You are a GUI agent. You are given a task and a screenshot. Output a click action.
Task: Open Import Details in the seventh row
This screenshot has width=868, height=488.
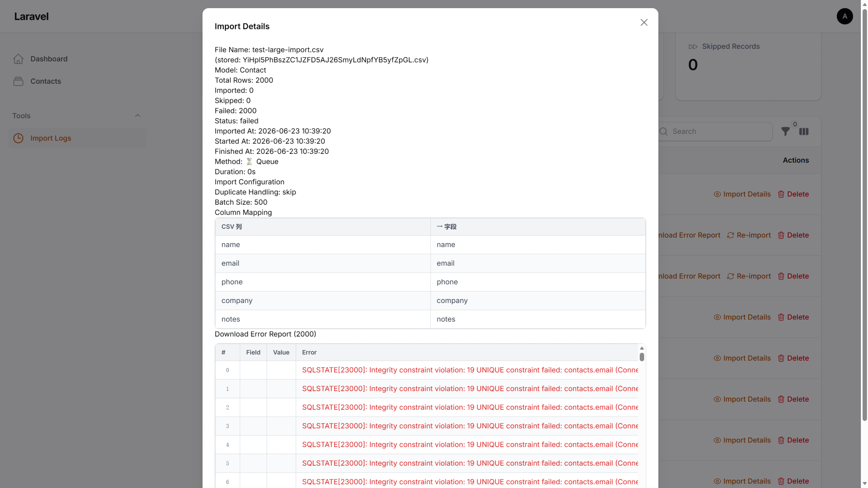point(742,440)
